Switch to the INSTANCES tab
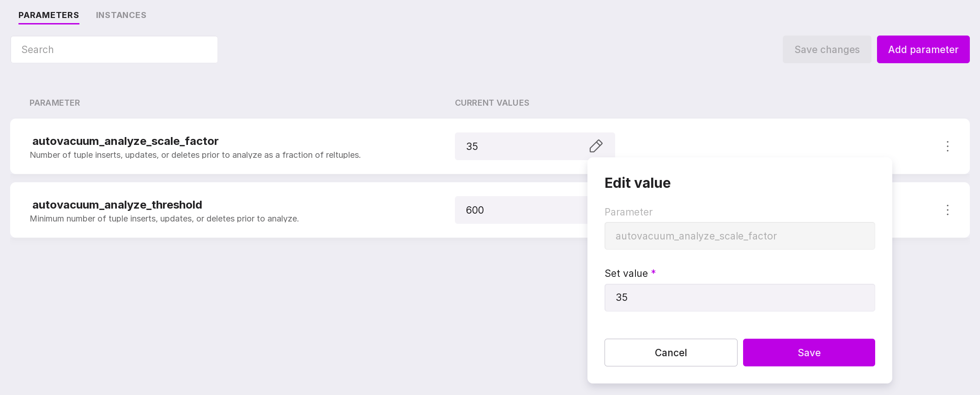The width and height of the screenshot is (980, 395). click(121, 15)
